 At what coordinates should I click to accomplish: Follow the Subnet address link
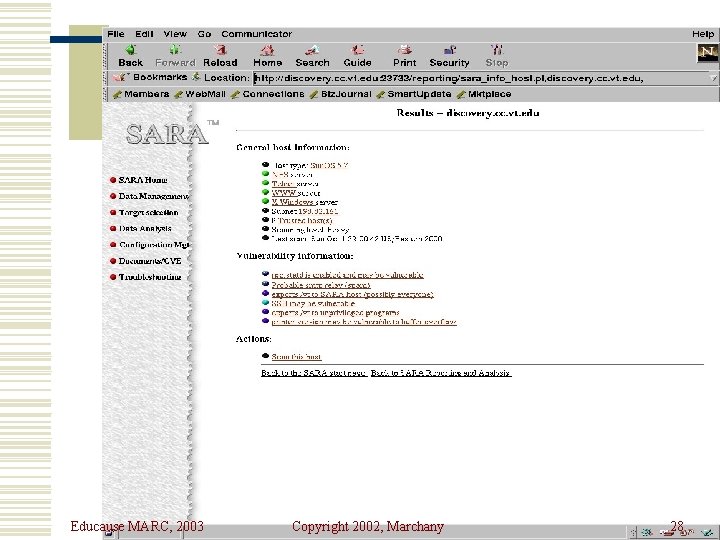tap(318, 211)
